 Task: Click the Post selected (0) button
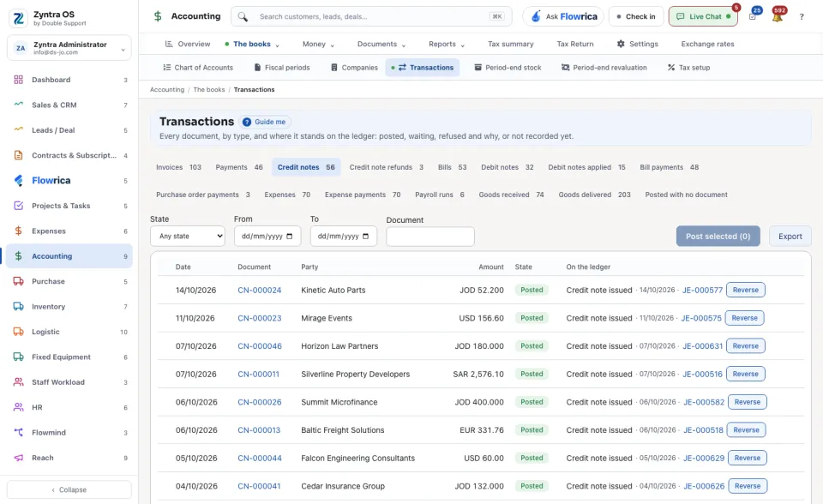point(718,237)
